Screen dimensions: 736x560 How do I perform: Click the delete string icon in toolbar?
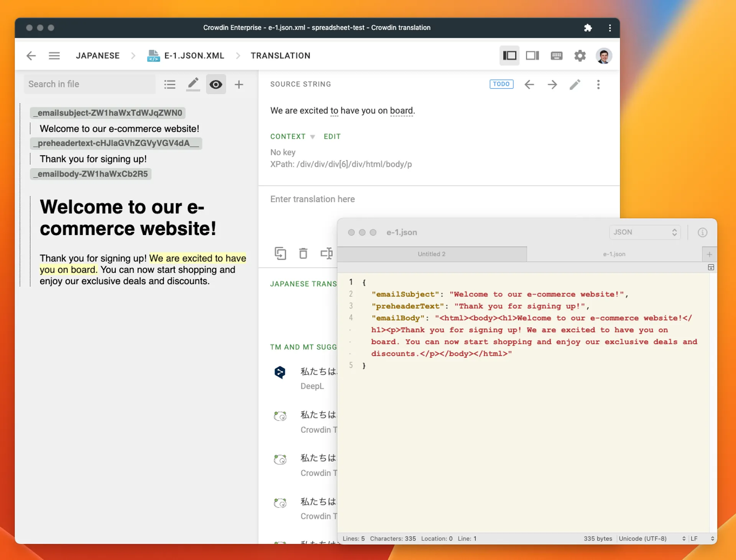tap(303, 254)
